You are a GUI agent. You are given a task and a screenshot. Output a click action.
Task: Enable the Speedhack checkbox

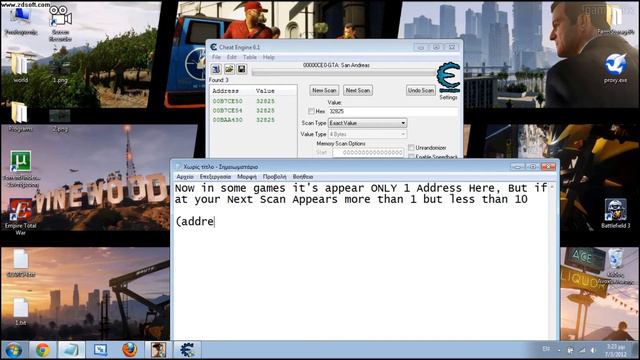(x=411, y=157)
